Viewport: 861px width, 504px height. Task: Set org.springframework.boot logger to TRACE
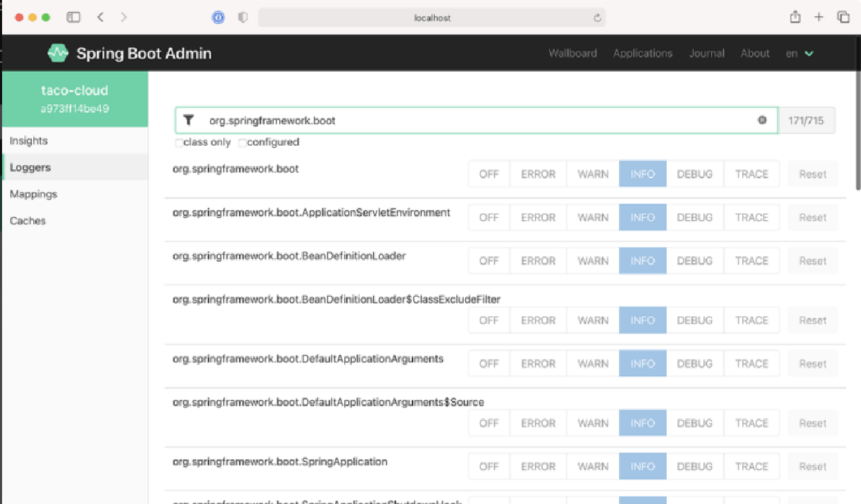752,174
